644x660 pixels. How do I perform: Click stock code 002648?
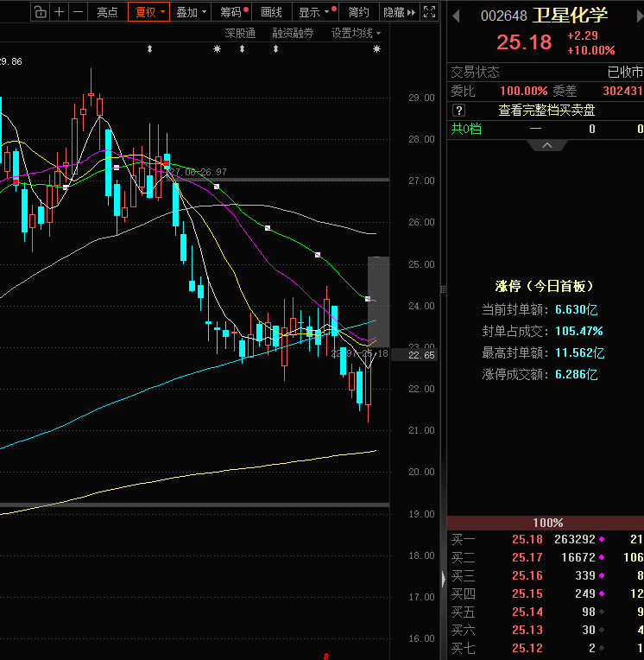[503, 16]
